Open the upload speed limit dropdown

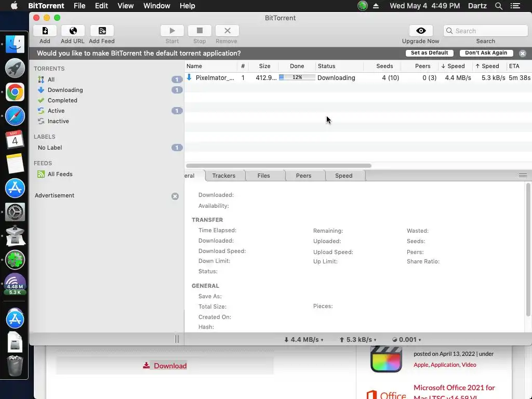pos(358,340)
